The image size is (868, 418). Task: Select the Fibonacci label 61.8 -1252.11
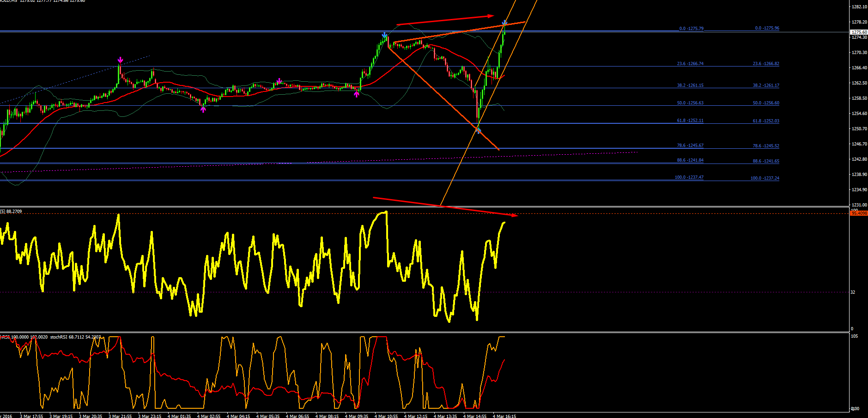click(x=690, y=121)
